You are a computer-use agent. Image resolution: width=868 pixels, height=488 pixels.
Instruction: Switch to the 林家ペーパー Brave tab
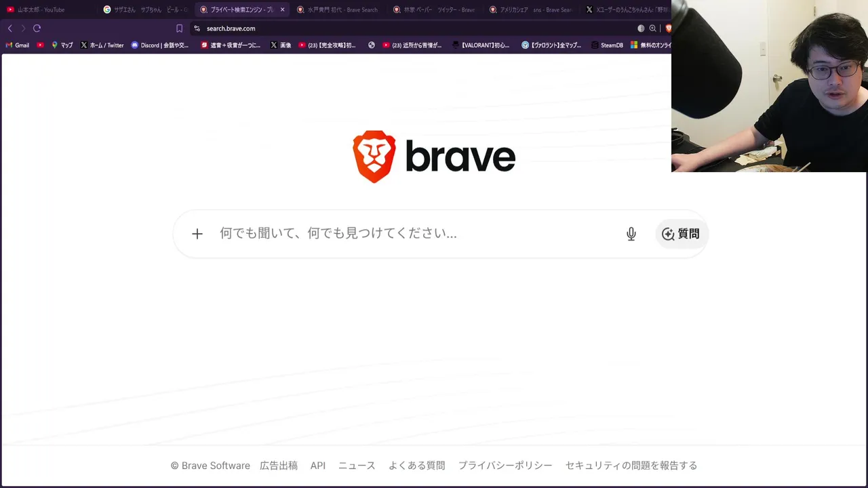pos(435,9)
